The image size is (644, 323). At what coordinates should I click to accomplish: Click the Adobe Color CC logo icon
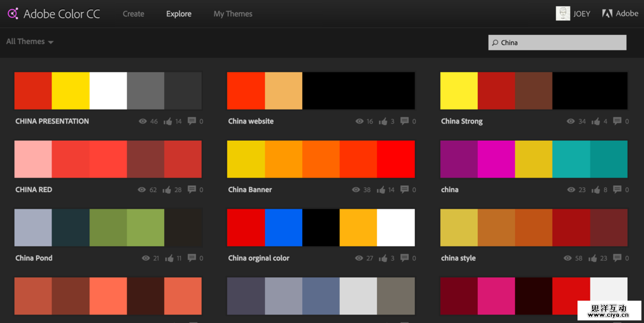[x=13, y=14]
